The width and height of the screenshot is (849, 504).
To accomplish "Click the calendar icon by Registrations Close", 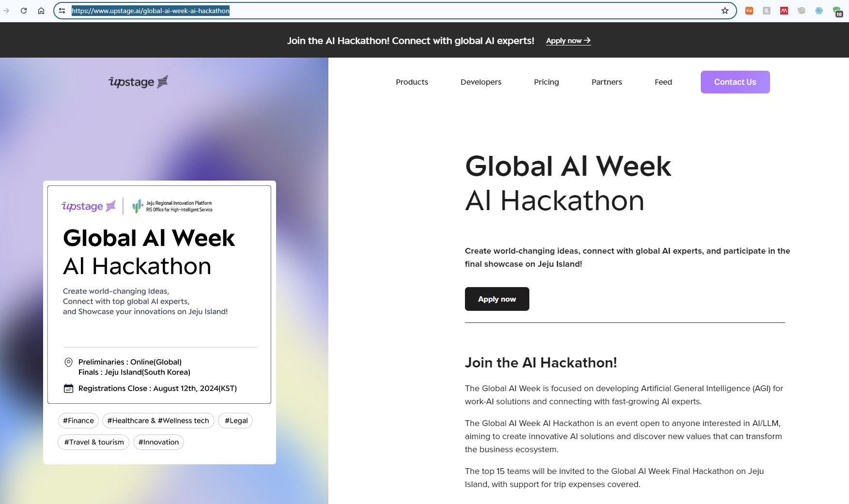I will [69, 388].
